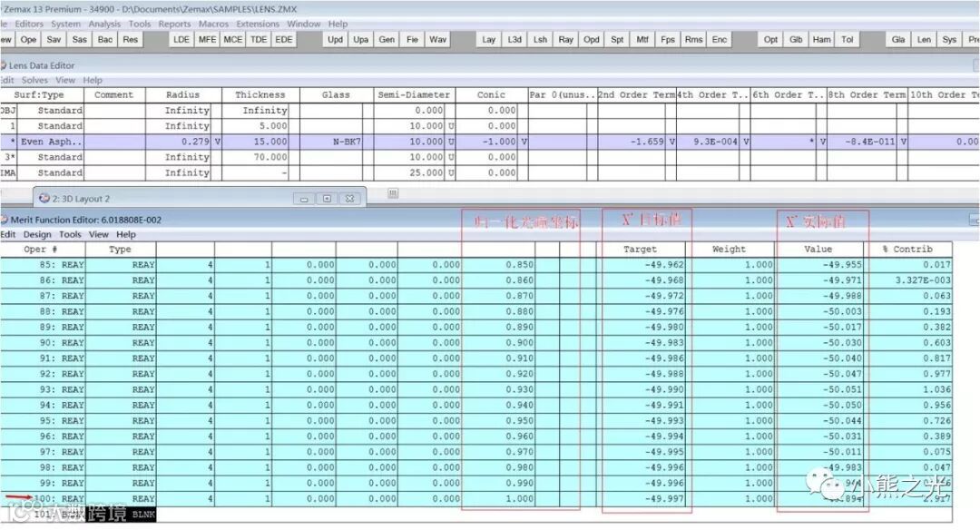Click the Bac backup toolbar button

click(x=105, y=39)
